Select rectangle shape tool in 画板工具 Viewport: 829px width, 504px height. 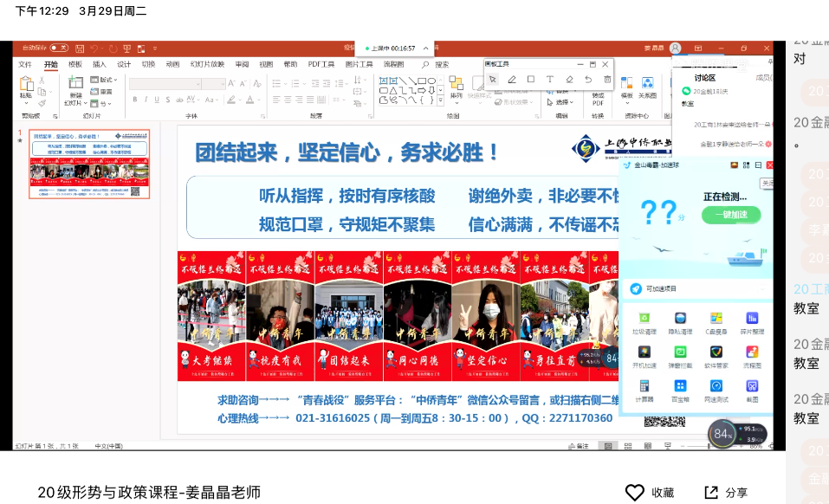(x=531, y=80)
